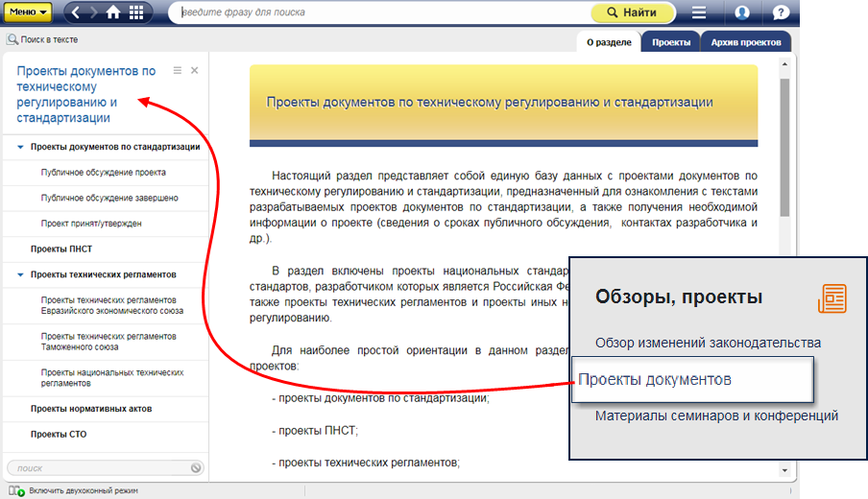Close the left sidebar panel

(195, 70)
